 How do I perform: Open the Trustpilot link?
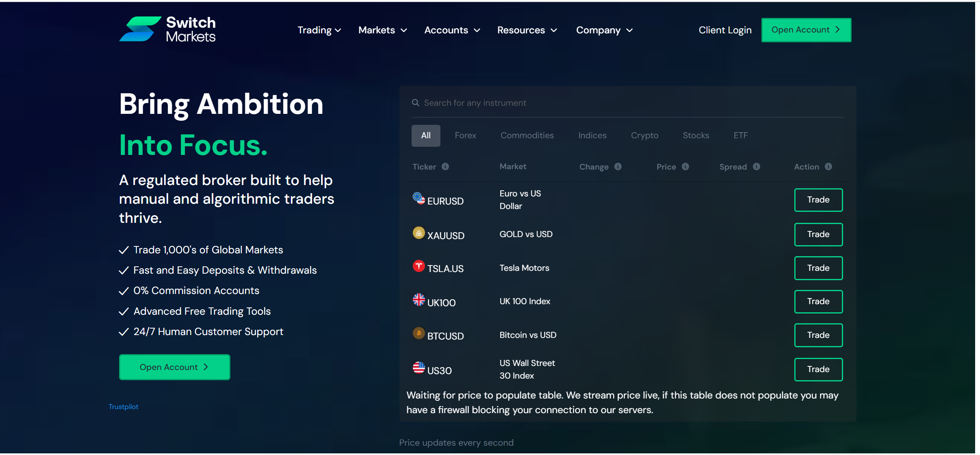pyautogui.click(x=124, y=407)
